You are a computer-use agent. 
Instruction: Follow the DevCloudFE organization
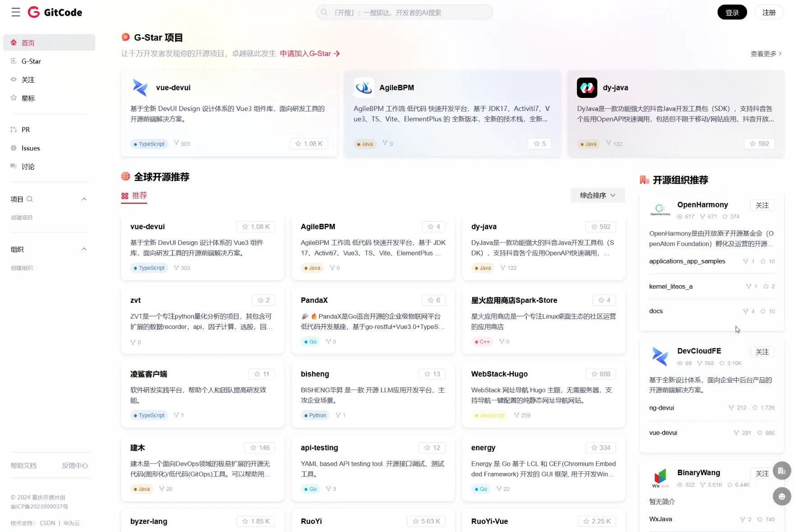pos(762,352)
